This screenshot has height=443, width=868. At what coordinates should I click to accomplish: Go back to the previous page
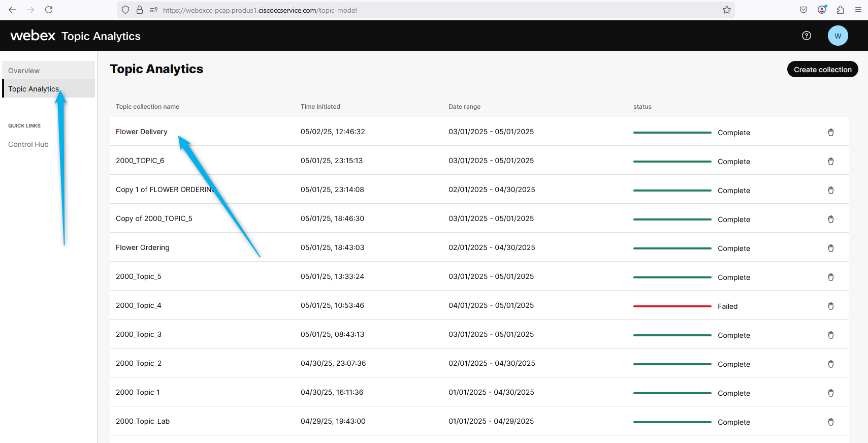click(12, 10)
